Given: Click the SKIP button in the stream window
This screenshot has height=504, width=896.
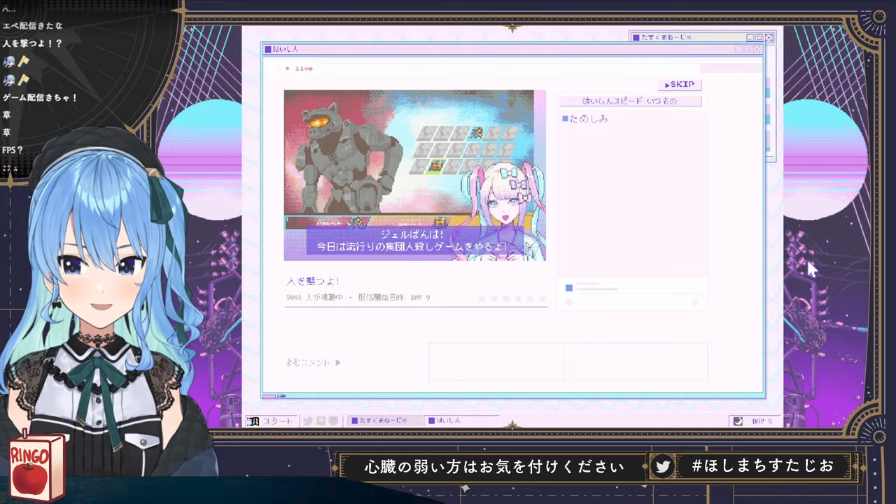Looking at the screenshot, I should [x=679, y=85].
